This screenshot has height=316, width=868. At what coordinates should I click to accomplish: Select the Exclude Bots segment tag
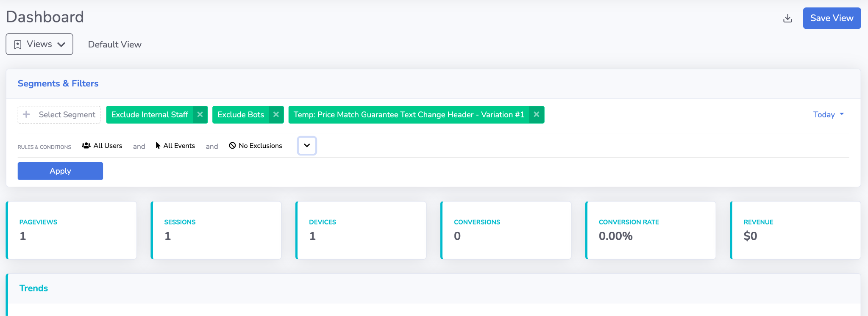pyautogui.click(x=240, y=115)
